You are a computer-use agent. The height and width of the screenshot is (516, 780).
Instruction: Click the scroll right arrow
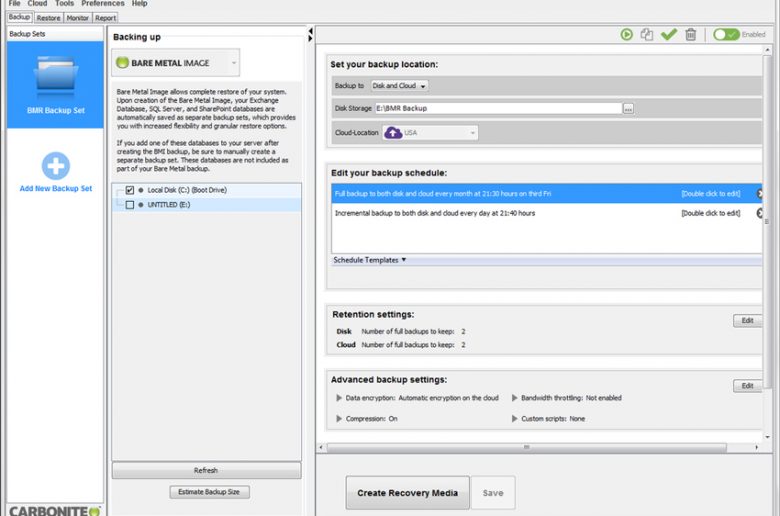pos(757,447)
